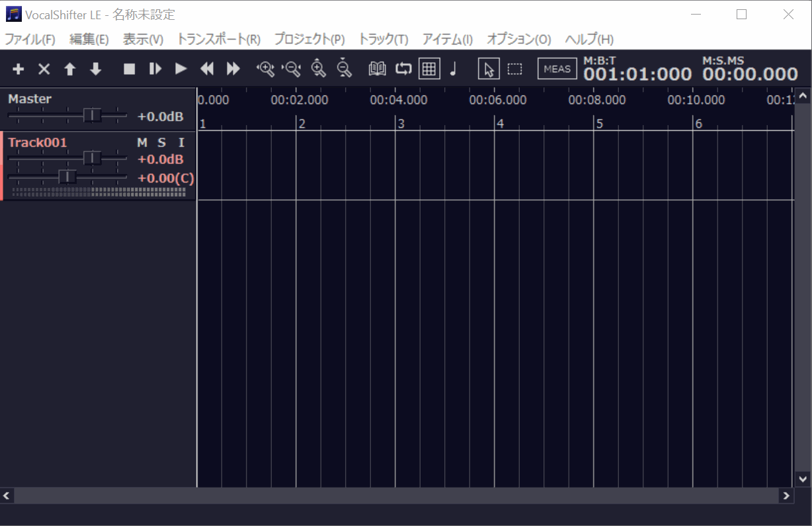Click measure 6 on the bar ruler
The image size is (812, 526).
point(698,124)
